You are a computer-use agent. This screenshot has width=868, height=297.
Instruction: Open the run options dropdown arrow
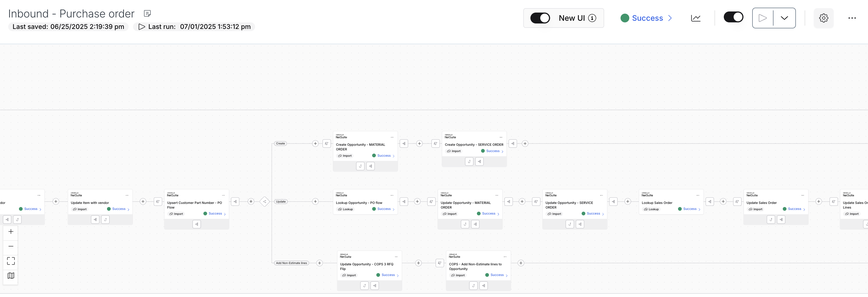pyautogui.click(x=784, y=18)
